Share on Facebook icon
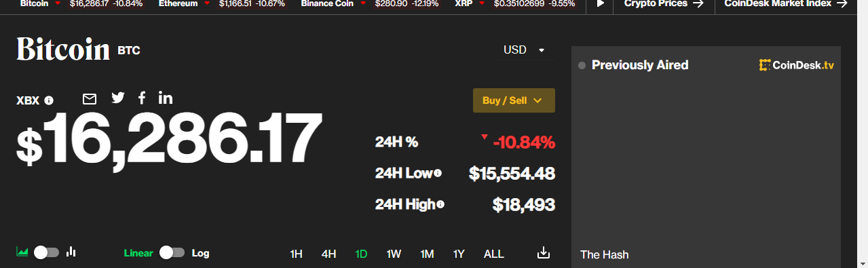 pos(142,98)
